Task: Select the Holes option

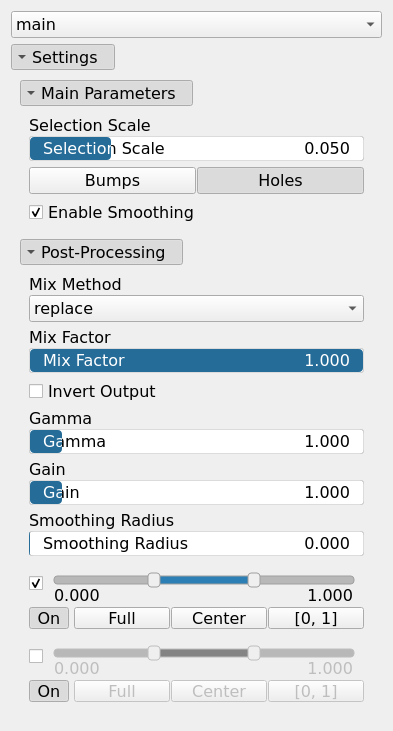Action: [x=280, y=180]
